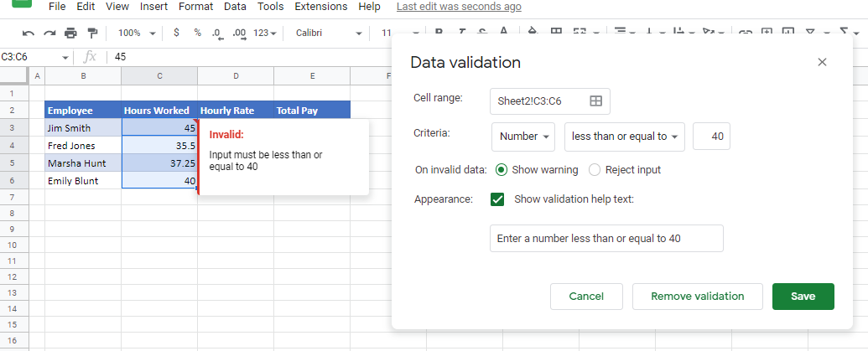Open the Help menu
The height and width of the screenshot is (351, 868).
coord(369,7)
